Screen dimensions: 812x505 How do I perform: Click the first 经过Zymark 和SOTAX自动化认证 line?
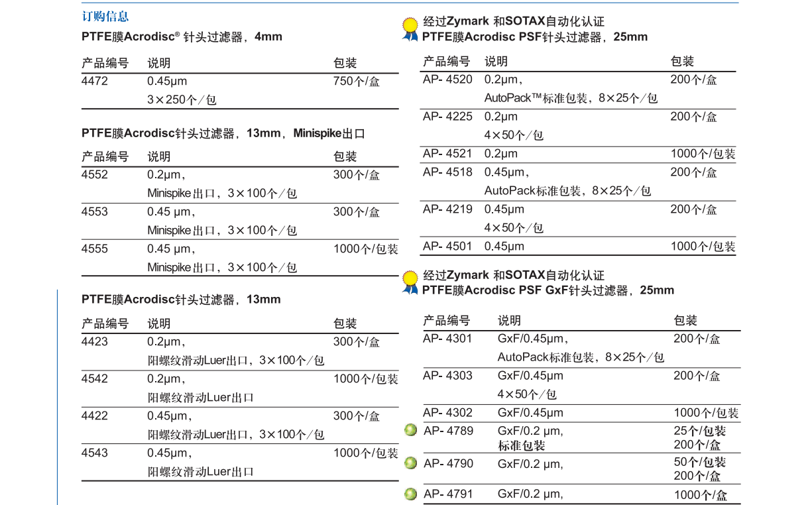[514, 22]
